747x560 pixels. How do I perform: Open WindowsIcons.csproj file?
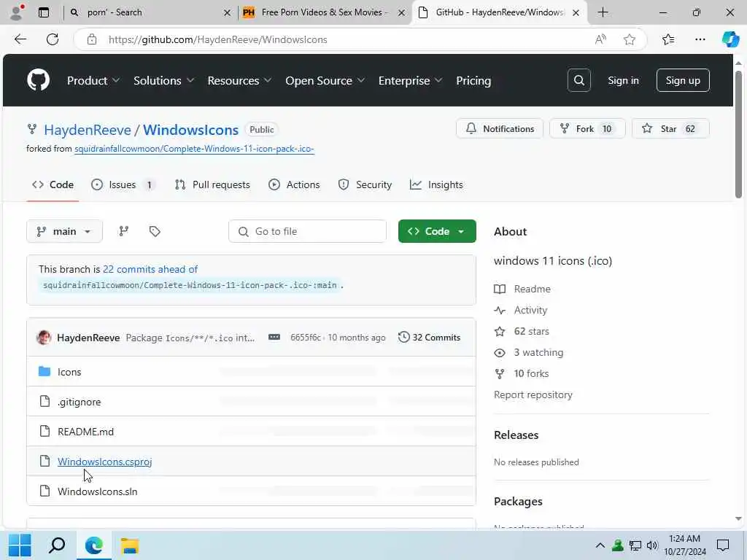pos(105,462)
